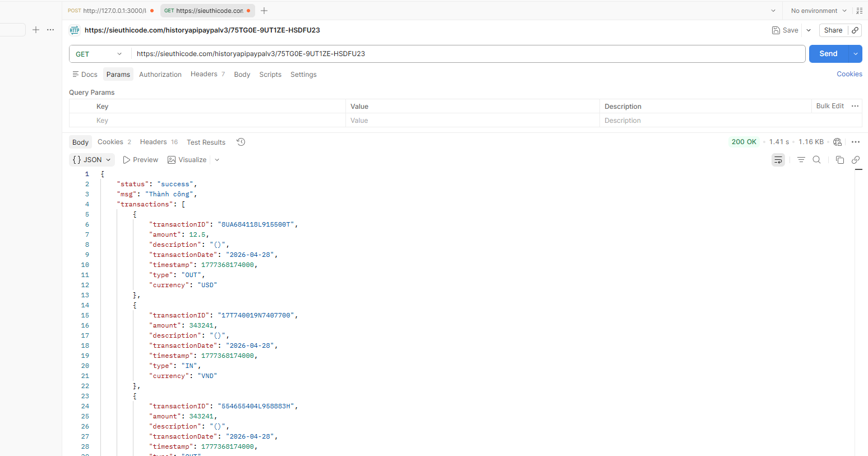Switch to the Params tab

118,75
